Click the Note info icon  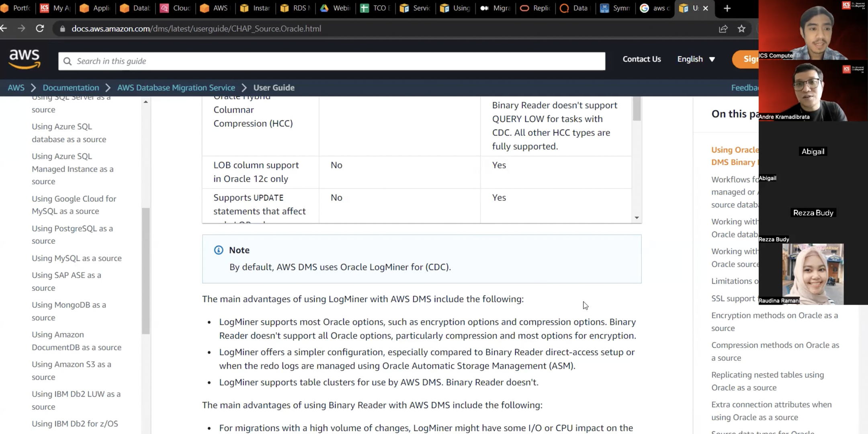[x=219, y=250]
